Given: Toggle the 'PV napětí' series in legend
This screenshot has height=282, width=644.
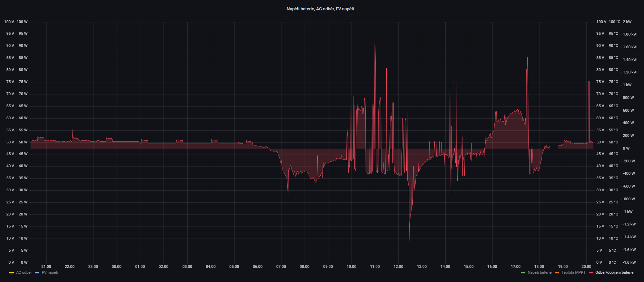Looking at the screenshot, I should [50, 272].
